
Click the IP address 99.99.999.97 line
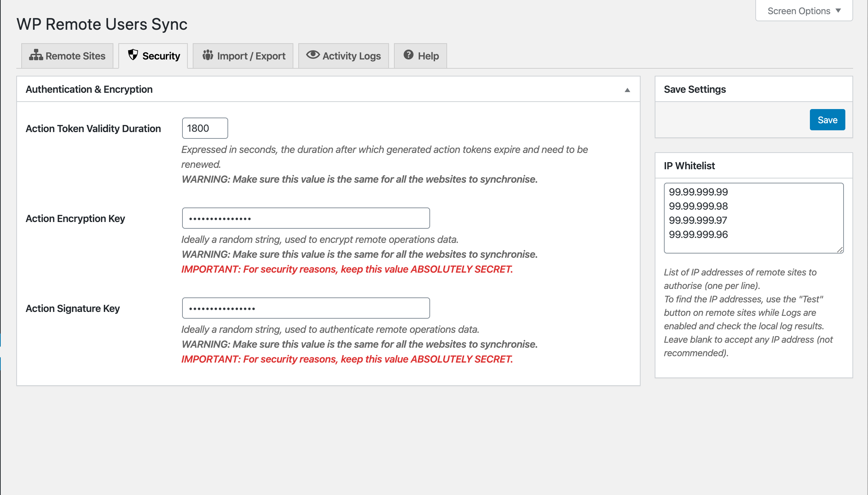(x=698, y=220)
